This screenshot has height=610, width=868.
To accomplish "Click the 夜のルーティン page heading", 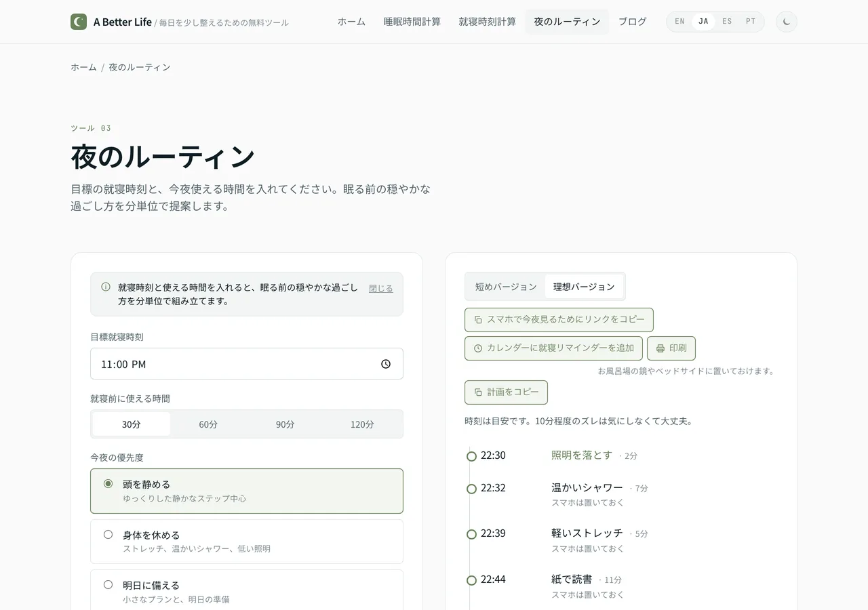I will 163,157.
